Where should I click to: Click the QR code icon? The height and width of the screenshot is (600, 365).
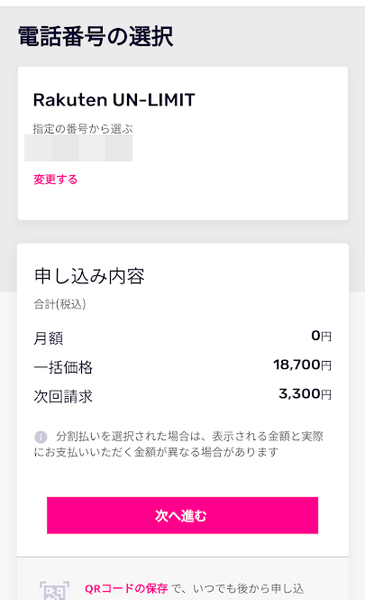[55, 590]
